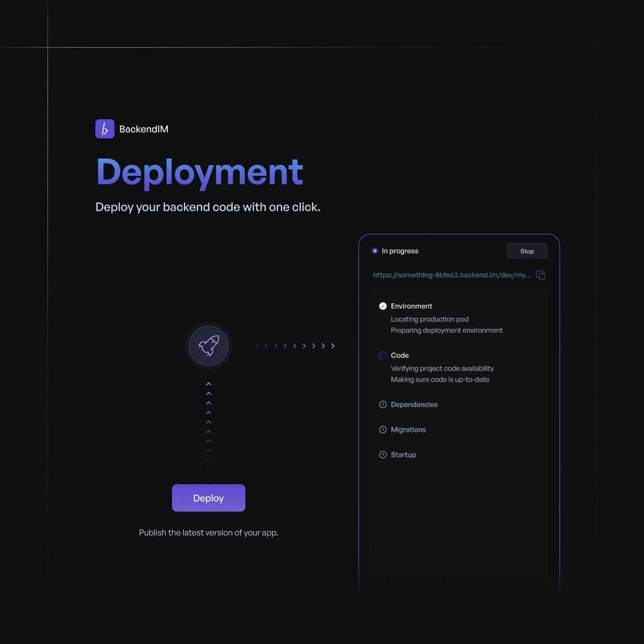
Task: Click the Deployment heading
Action: click(x=200, y=173)
